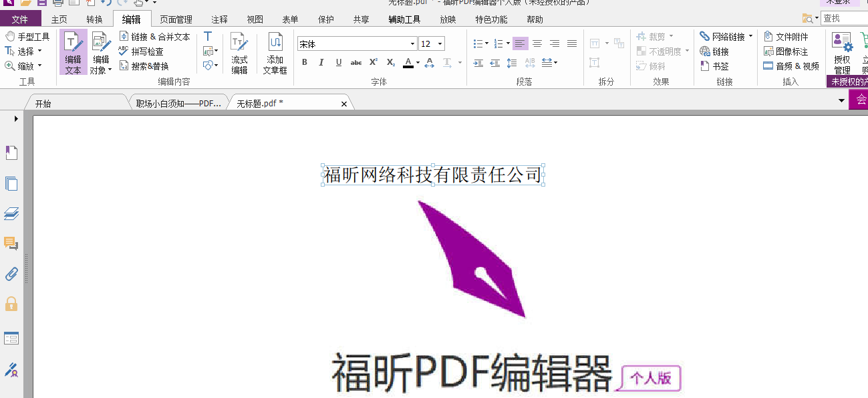This screenshot has height=398, width=868.
Task: Align text left
Action: click(520, 43)
